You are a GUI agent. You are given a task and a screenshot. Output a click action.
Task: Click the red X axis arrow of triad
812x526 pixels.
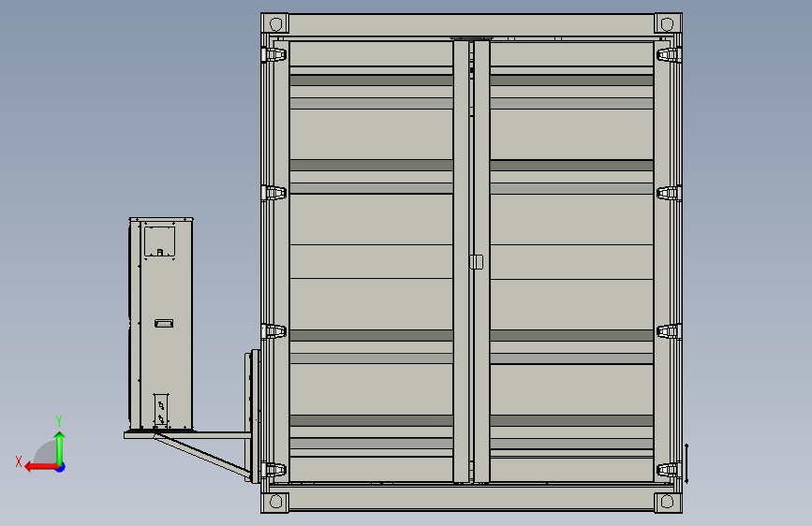pyautogui.click(x=41, y=467)
